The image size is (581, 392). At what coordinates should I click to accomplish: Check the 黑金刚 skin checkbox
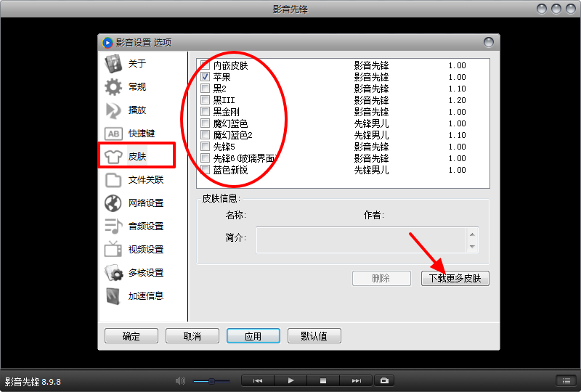[205, 112]
